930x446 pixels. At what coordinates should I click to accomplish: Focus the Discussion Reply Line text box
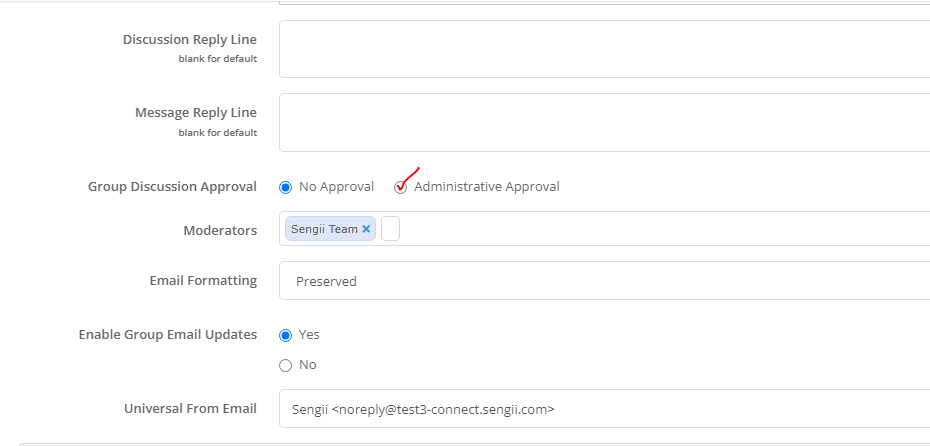pos(604,49)
